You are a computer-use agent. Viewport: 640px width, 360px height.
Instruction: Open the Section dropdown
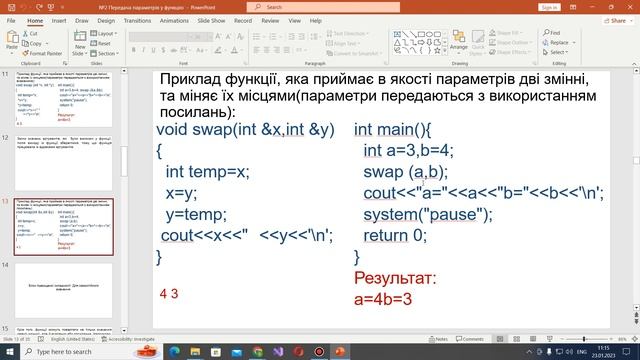[104, 53]
